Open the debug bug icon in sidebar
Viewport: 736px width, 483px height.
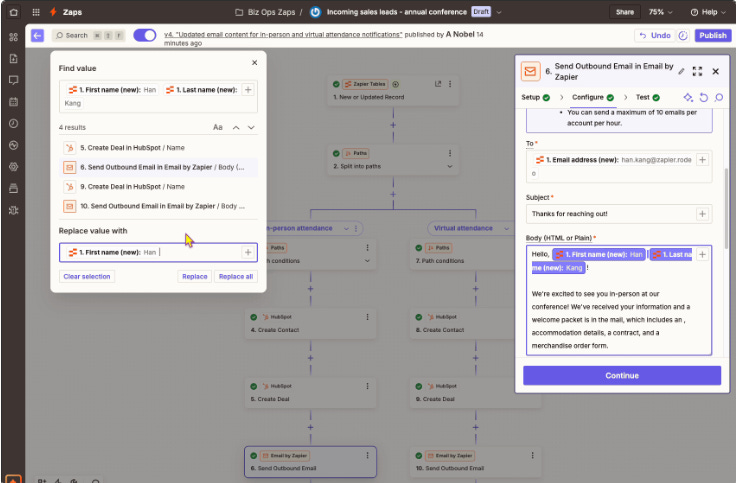coord(14,210)
